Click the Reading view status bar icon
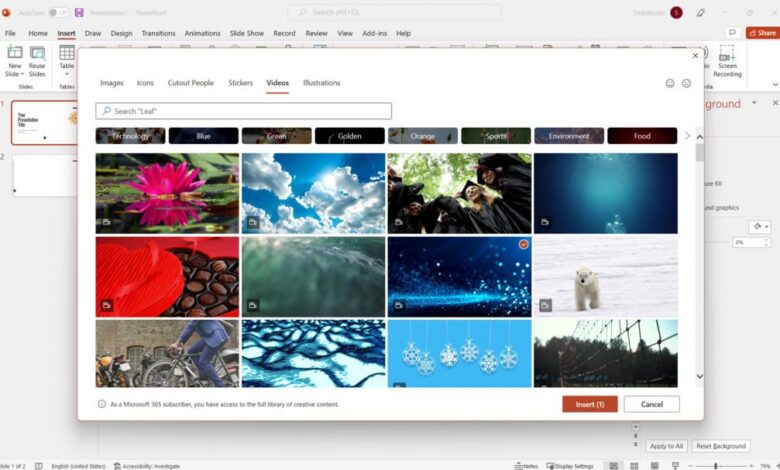780x470 pixels. coord(655,466)
